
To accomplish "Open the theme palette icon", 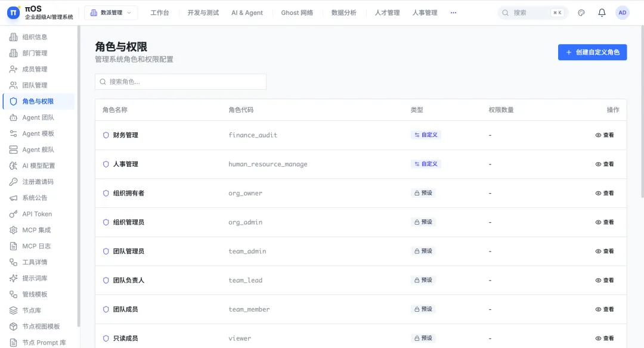I will click(x=581, y=13).
